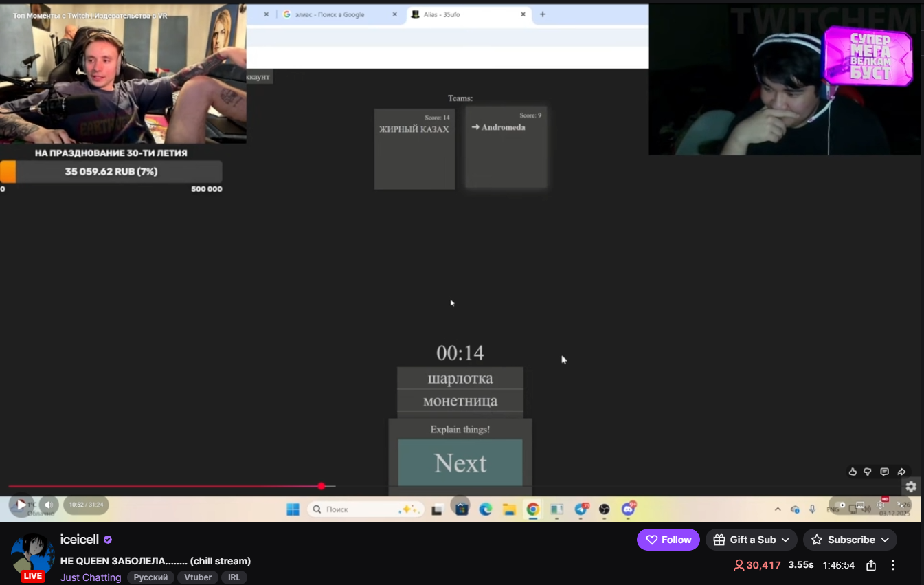This screenshot has height=585, width=924.
Task: Click the thumbs-up like icon
Action: click(853, 472)
